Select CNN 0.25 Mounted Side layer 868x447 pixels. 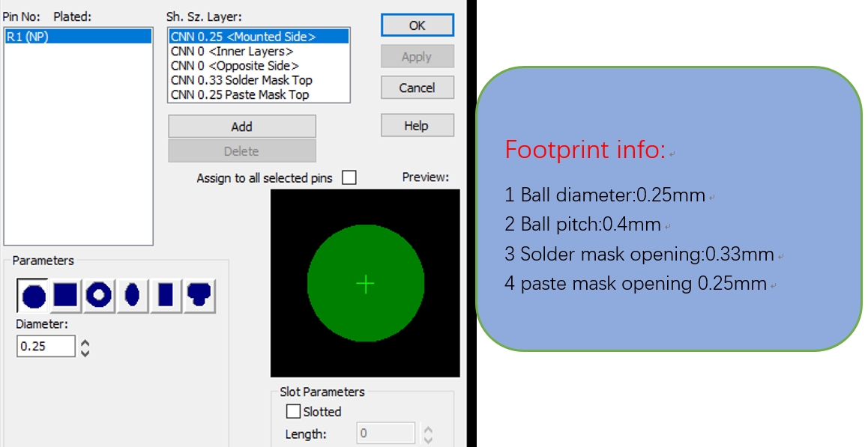pos(259,37)
